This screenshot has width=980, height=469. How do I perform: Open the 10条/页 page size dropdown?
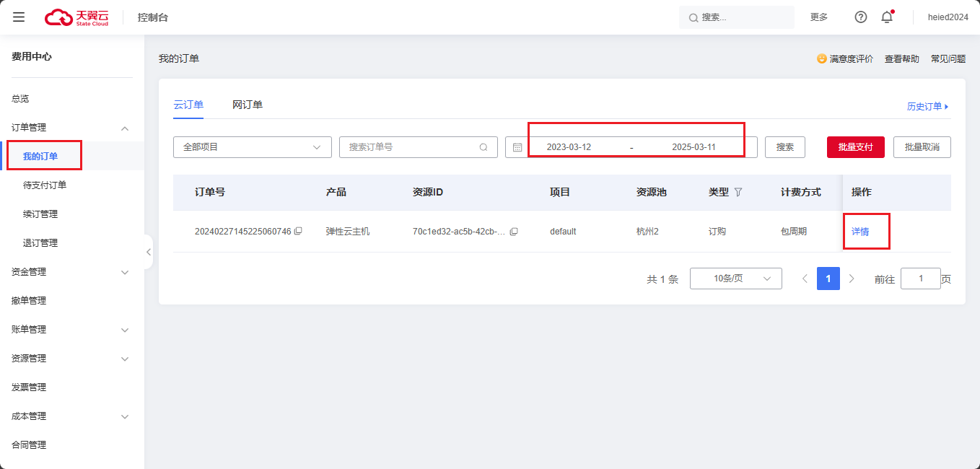click(736, 279)
